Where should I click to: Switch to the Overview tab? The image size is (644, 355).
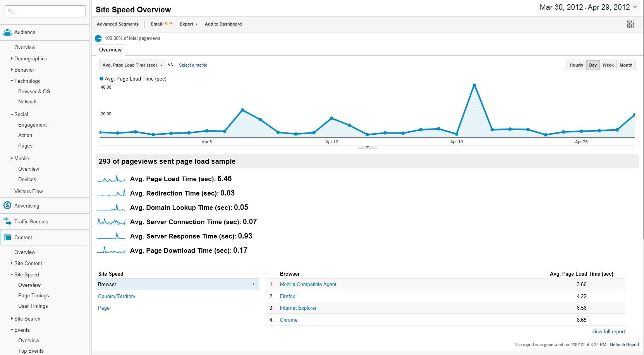(110, 50)
